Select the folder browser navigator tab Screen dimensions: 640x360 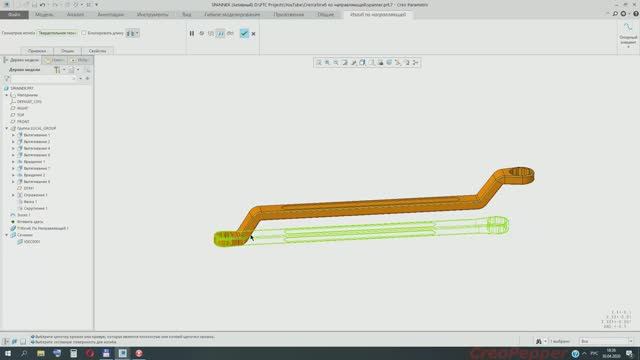point(54,60)
